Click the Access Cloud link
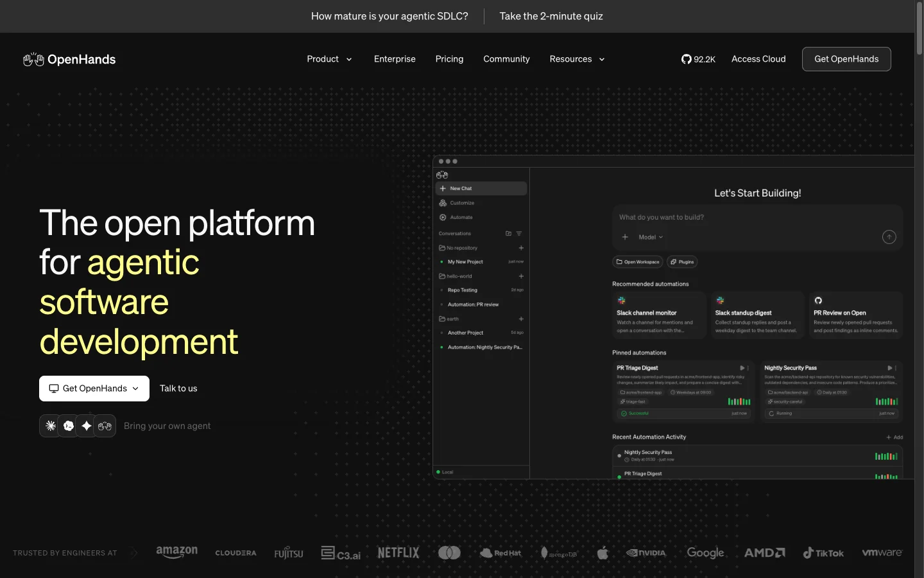924x578 pixels. pos(758,59)
